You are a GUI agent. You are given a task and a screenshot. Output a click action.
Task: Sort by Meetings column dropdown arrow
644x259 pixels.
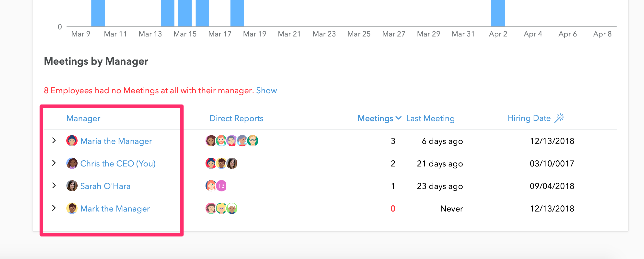pos(399,118)
